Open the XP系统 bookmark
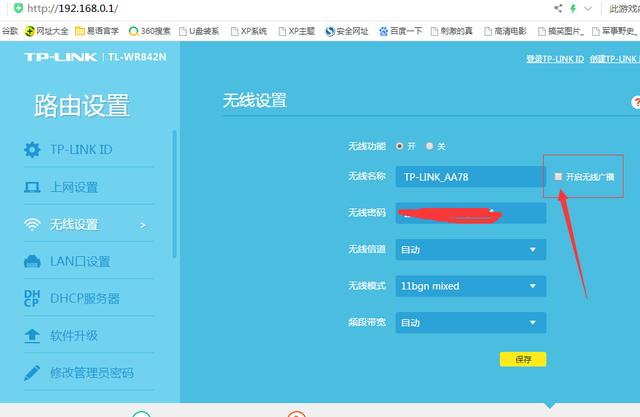Screen dimensions: 640x417 [x=249, y=31]
